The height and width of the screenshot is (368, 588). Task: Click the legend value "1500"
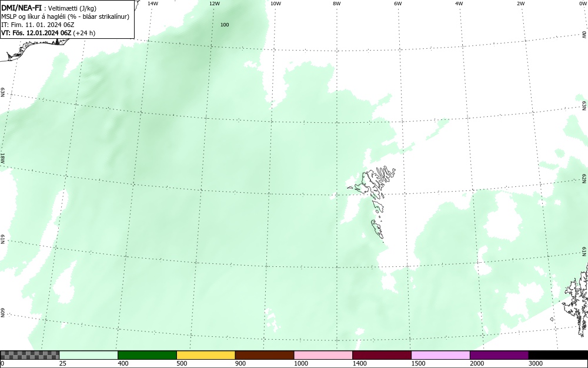418,363
